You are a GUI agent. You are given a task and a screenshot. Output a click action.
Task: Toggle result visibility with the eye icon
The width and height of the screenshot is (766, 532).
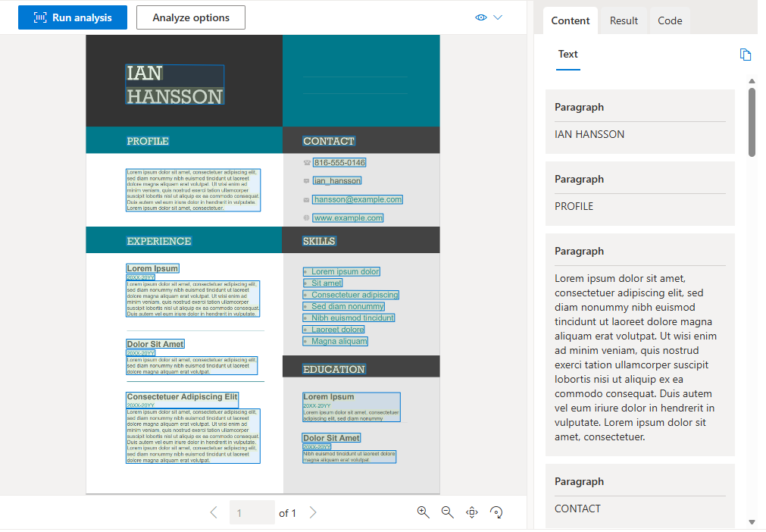[480, 16]
